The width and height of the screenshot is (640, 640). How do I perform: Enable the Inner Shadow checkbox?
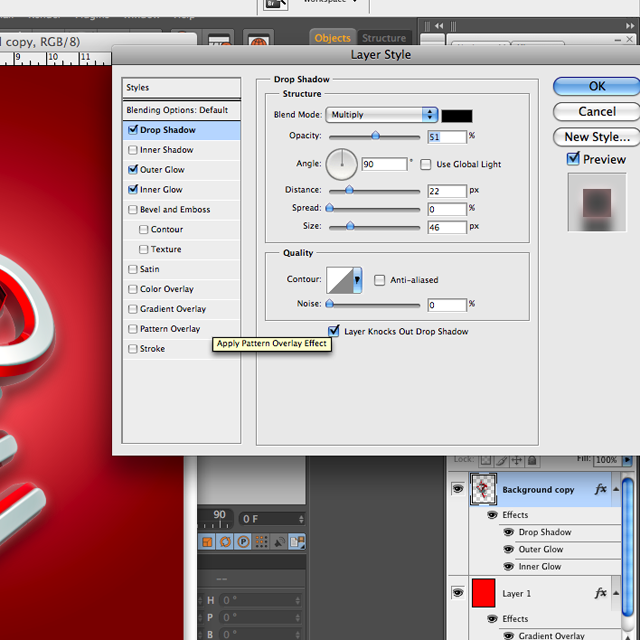click(x=133, y=150)
